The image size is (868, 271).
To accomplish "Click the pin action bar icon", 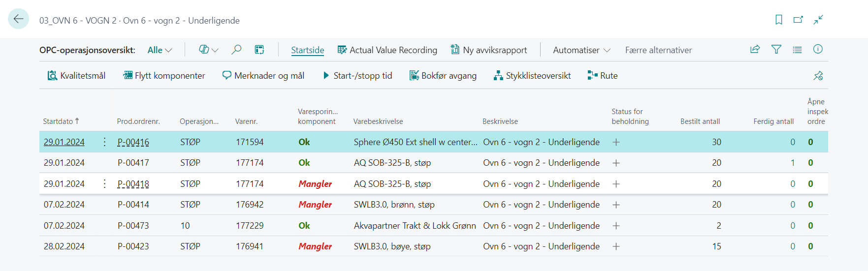I will [818, 76].
